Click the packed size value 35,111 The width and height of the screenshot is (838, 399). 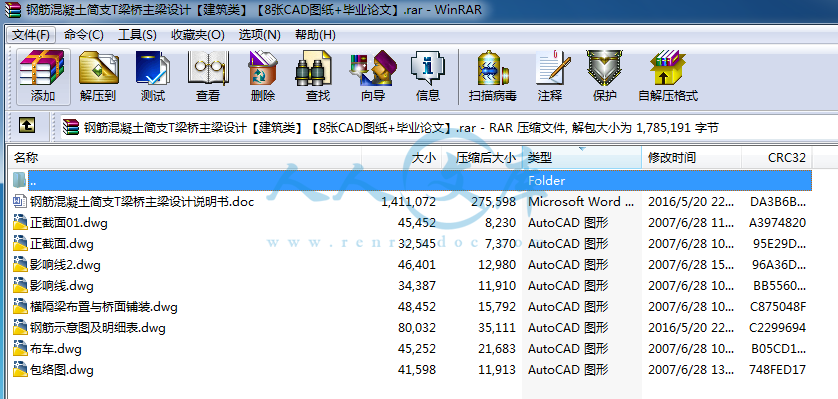(497, 327)
